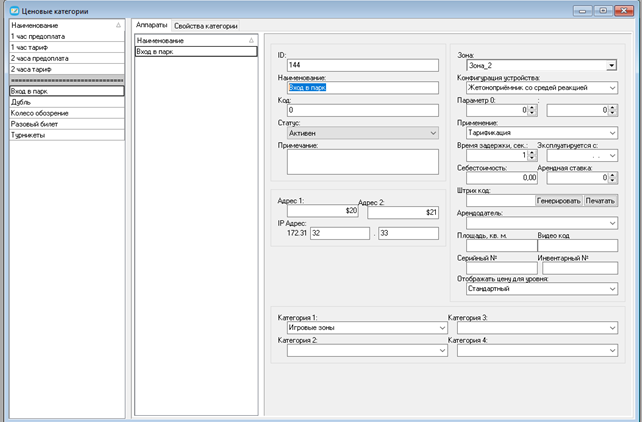Sort devices list by Наименование header
This screenshot has height=422, width=642.
tap(196, 41)
